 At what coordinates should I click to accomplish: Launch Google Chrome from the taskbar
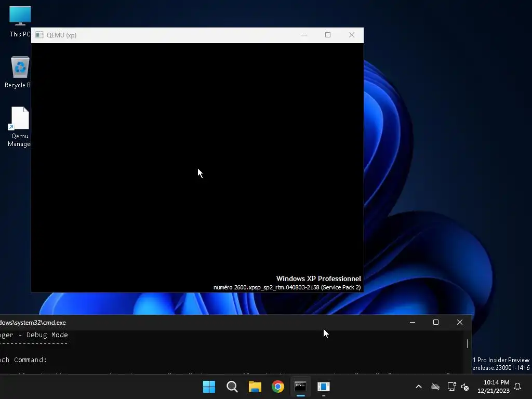pyautogui.click(x=278, y=387)
